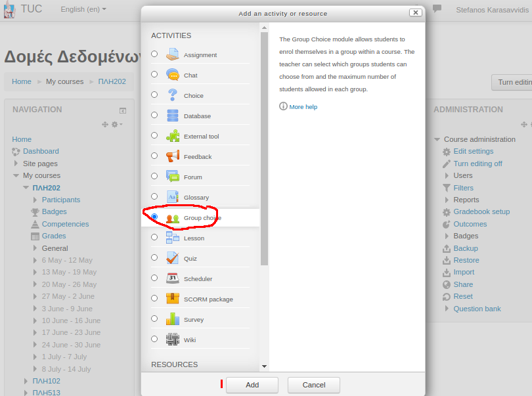The height and width of the screenshot is (396, 532).
Task: Click the Feedback megaphone icon
Action: point(173,156)
